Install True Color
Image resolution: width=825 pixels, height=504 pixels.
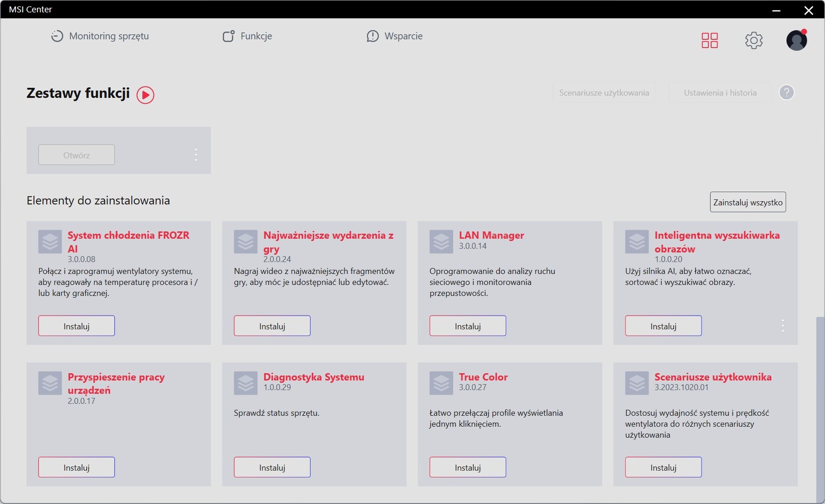(468, 467)
